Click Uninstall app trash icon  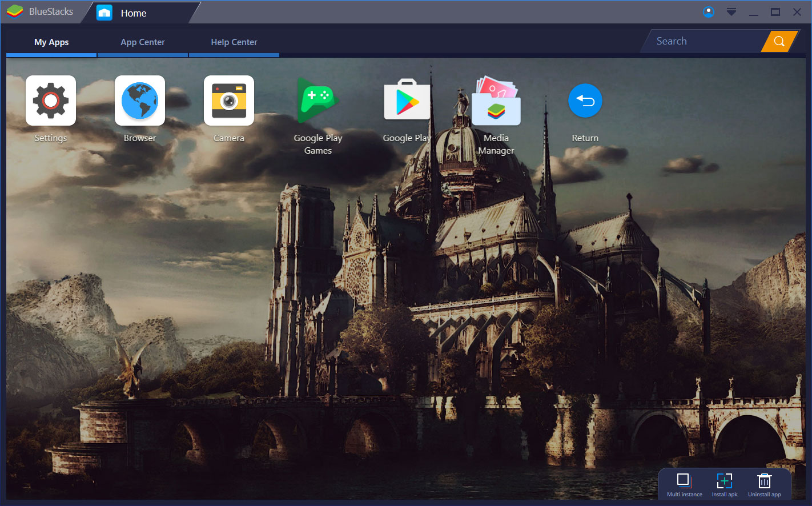point(764,480)
